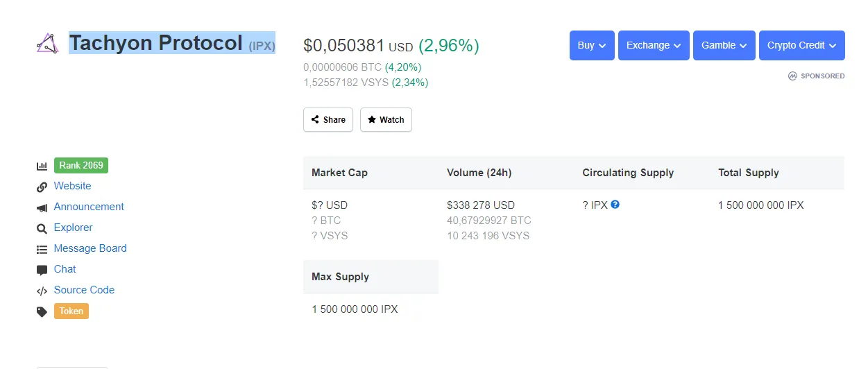Click the megaphone icon beside Announcement
868x369 pixels.
[x=42, y=207]
